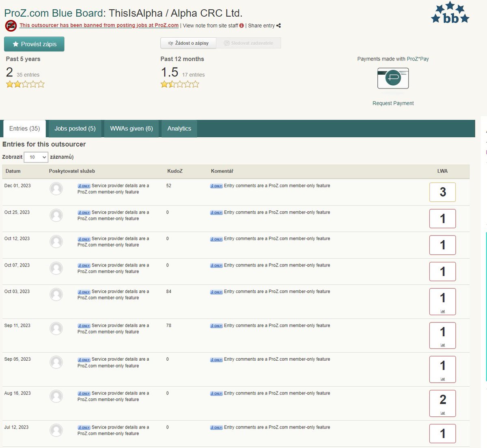Switch to the Analytics tab
Viewport: 487px width, 448px height.
(179, 128)
